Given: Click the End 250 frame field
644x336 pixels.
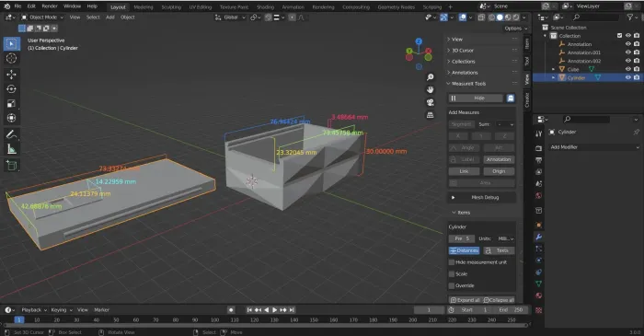Looking at the screenshot, I should point(511,310).
